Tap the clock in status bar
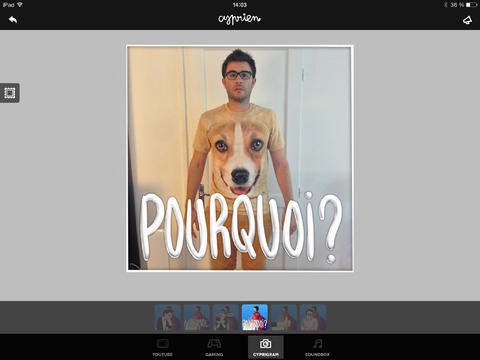This screenshot has height=360, width=480. coord(240,5)
